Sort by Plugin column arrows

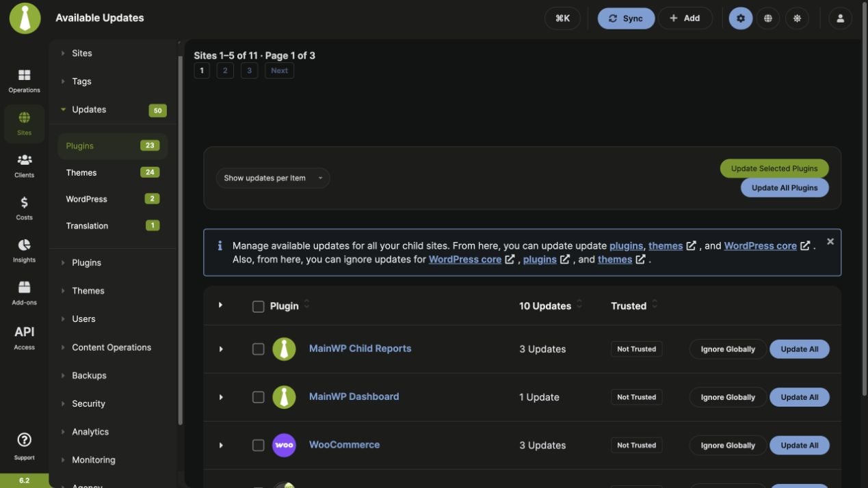point(306,305)
